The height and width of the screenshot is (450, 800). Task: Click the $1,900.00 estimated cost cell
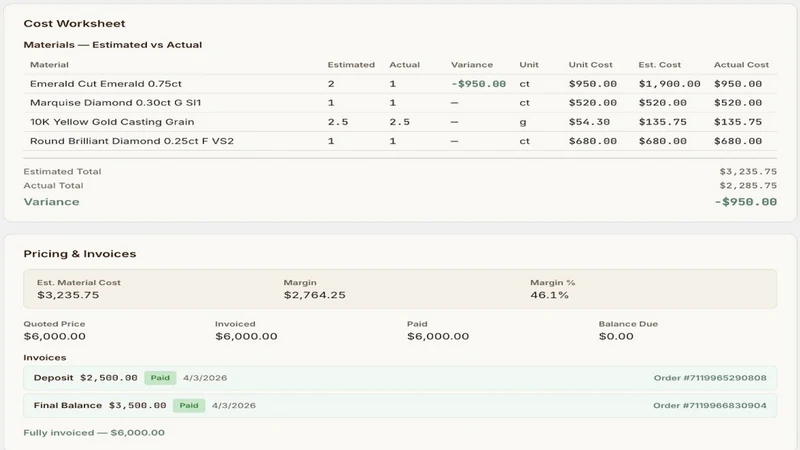click(x=669, y=84)
